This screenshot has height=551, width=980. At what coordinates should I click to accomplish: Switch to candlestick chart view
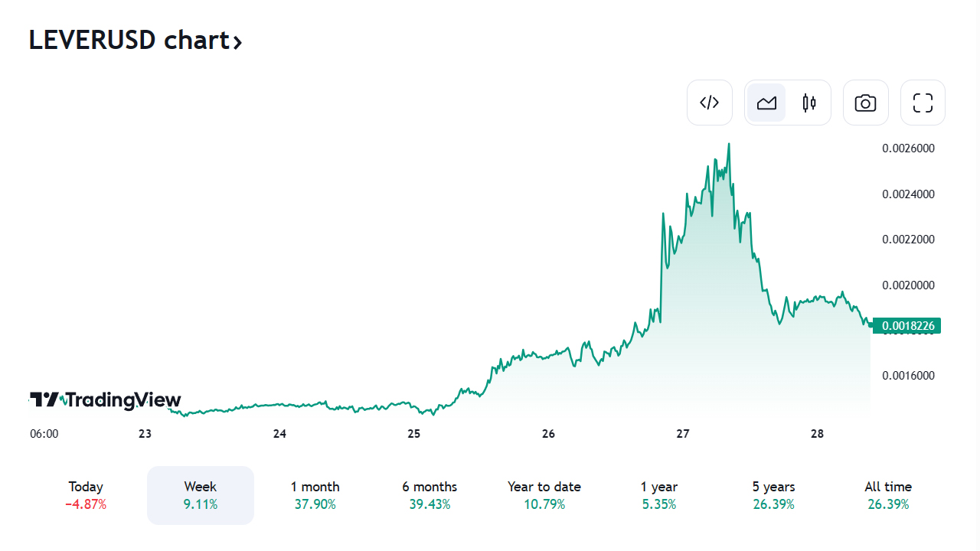point(809,103)
